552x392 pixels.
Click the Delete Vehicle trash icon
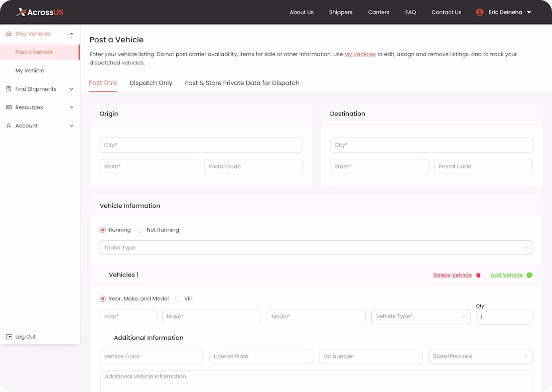click(478, 275)
